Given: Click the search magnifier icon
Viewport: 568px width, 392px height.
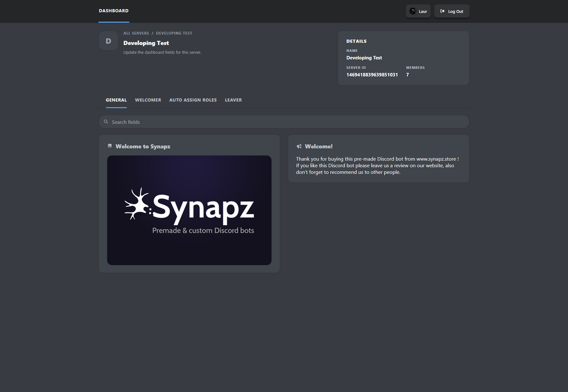Looking at the screenshot, I should coord(106,122).
